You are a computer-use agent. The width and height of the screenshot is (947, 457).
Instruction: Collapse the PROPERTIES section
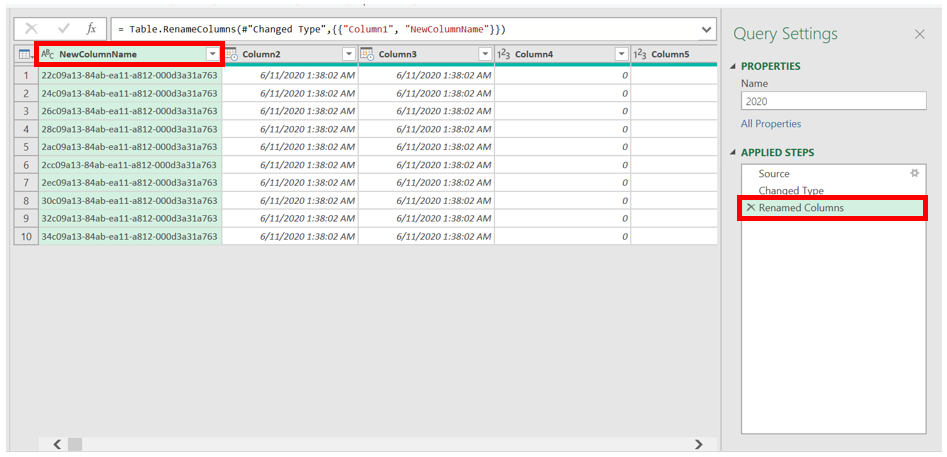click(x=734, y=66)
